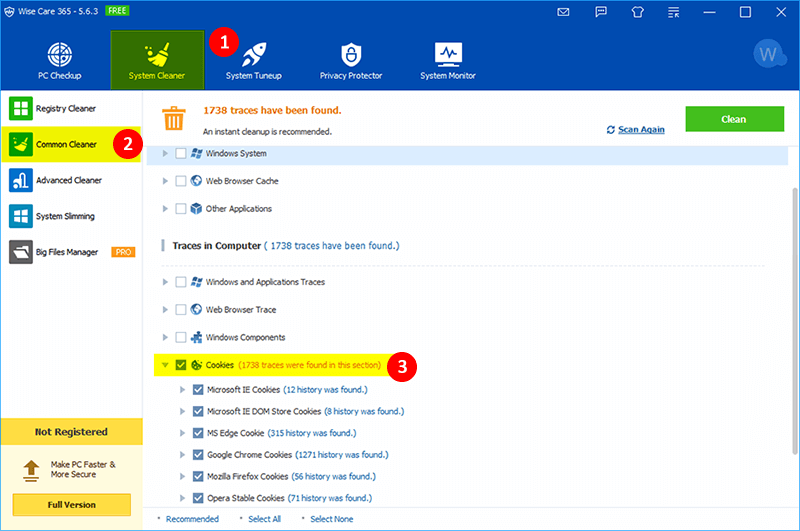Select the System Cleaner tab

coord(157,60)
